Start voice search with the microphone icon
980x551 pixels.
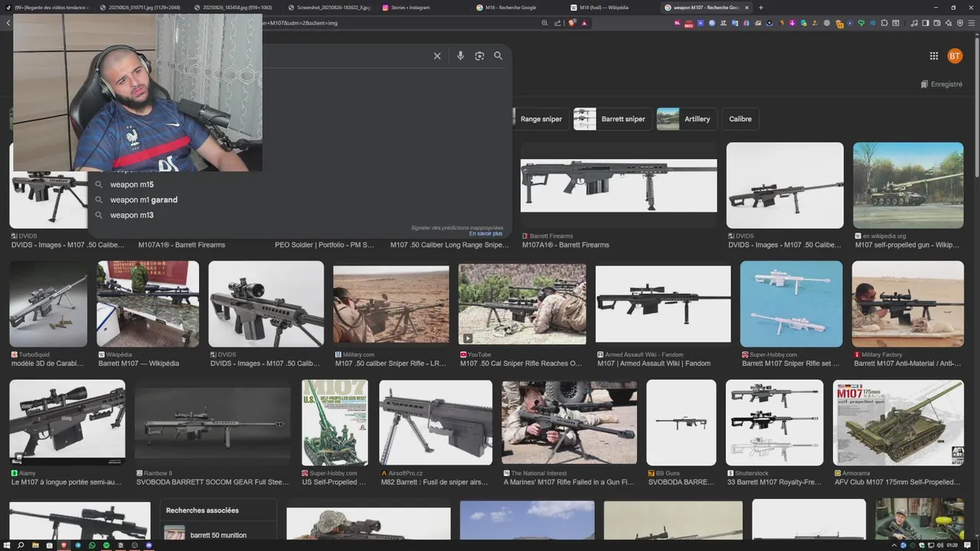tap(460, 56)
